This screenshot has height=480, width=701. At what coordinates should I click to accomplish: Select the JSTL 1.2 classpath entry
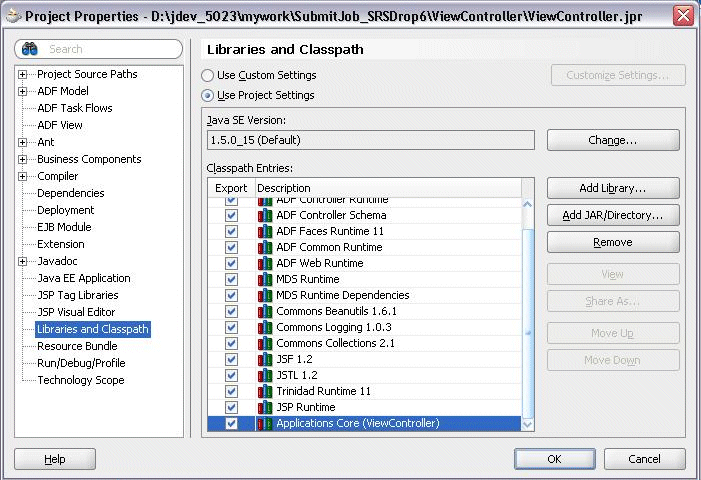(x=364, y=375)
